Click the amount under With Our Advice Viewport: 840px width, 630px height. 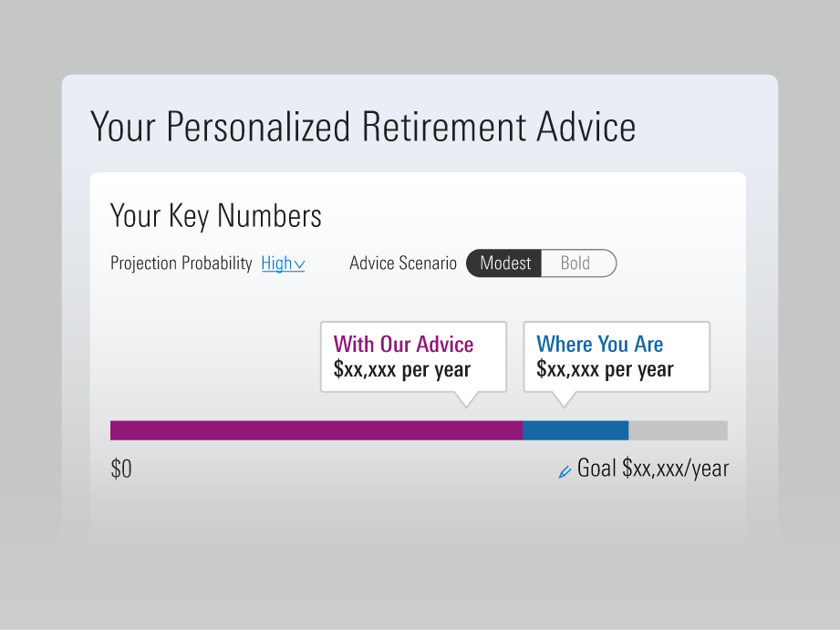pos(401,370)
